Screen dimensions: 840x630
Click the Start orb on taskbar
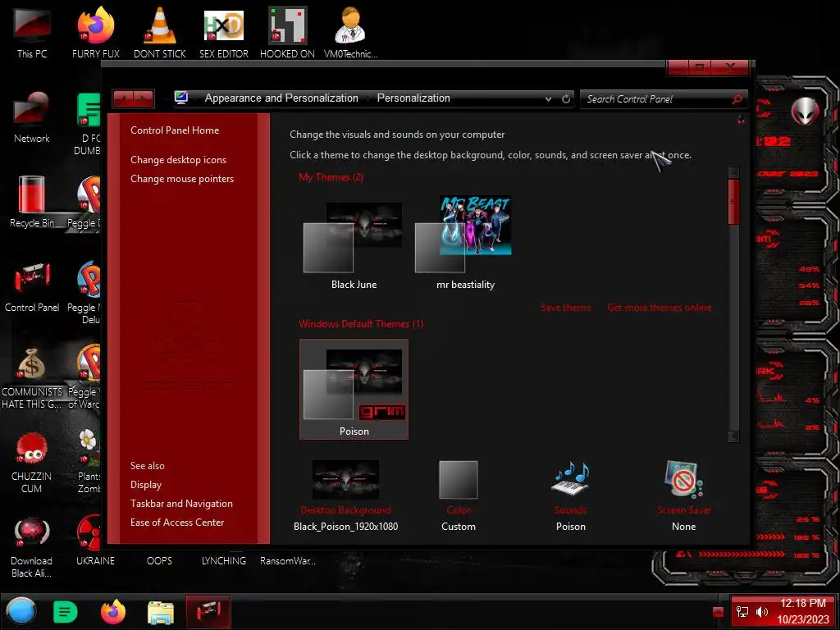21,611
